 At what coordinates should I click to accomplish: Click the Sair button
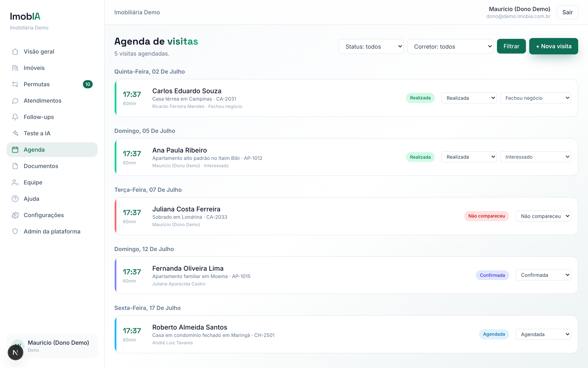click(567, 12)
